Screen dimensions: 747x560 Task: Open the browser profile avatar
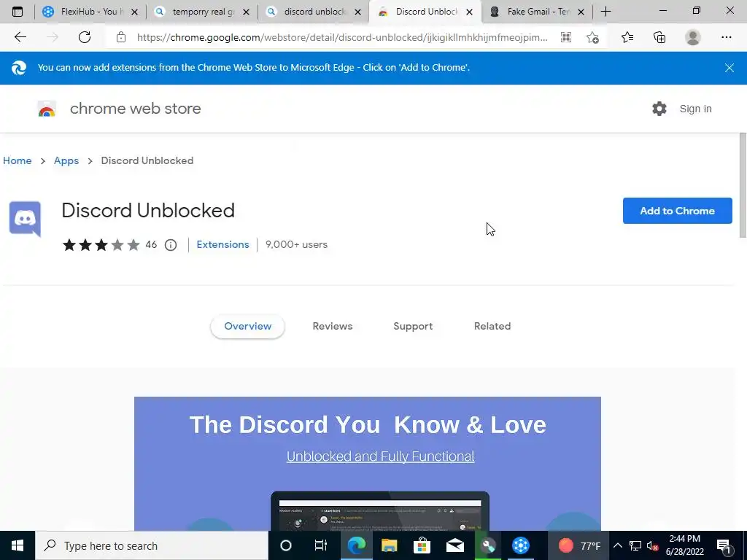(693, 37)
